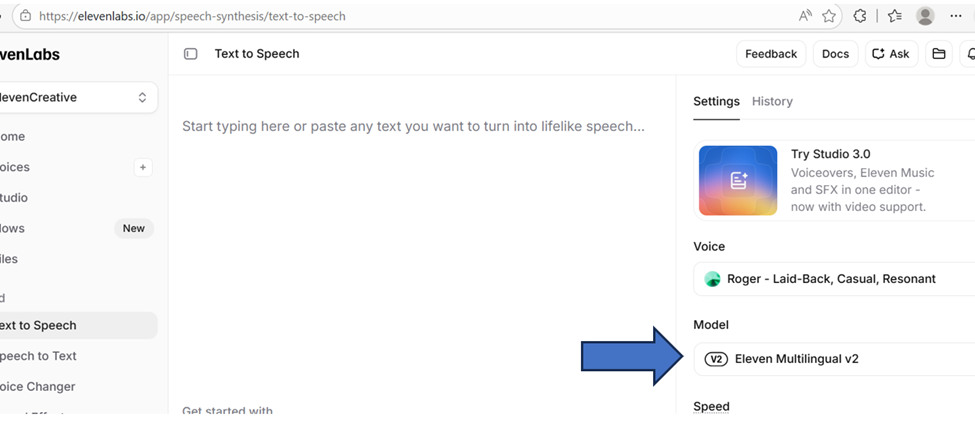Toggle the sidebar panel icon
975x431 pixels.
tap(191, 54)
